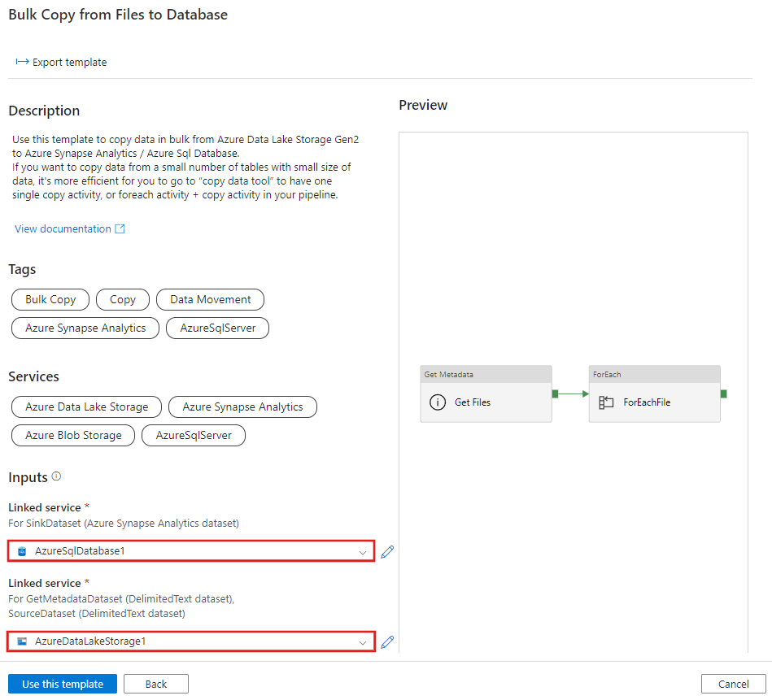The width and height of the screenshot is (772, 700).
Task: Click the external link icon beside View documentation
Action: [x=120, y=228]
